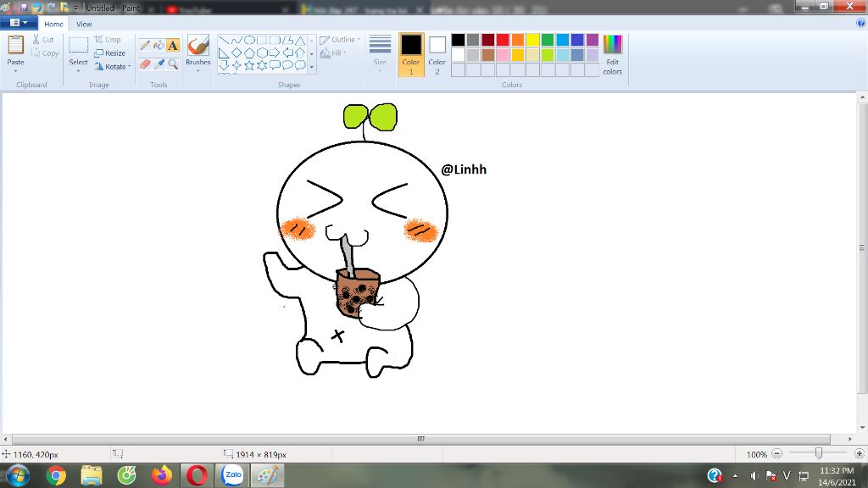The image size is (868, 488).
Task: Open Zalo from the taskbar
Action: point(232,475)
